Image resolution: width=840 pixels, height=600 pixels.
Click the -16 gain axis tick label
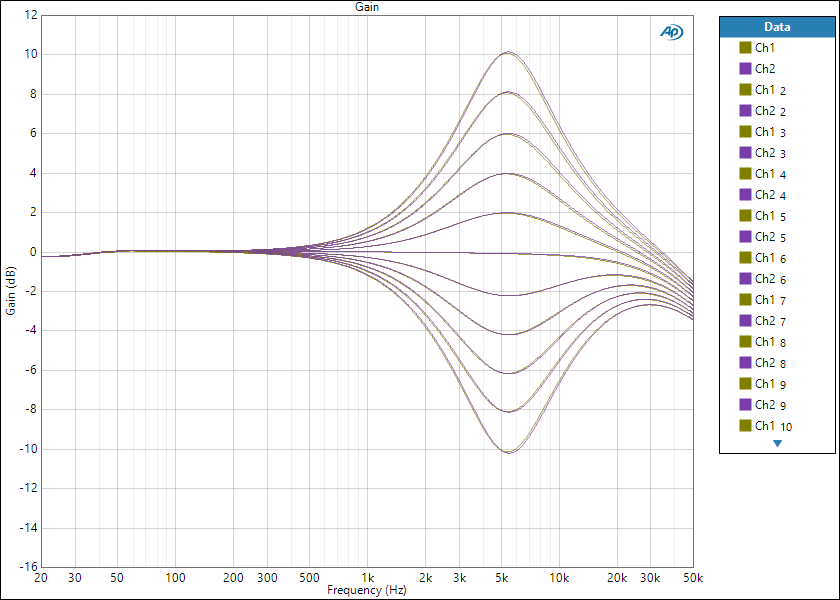pyautogui.click(x=28, y=567)
